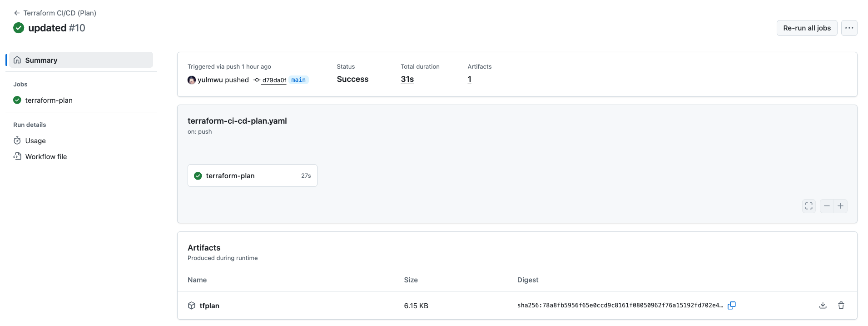The width and height of the screenshot is (868, 326).
Task: Toggle fullscreen view of the workflow graph
Action: point(809,206)
